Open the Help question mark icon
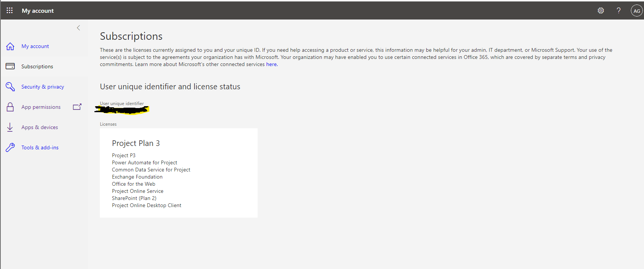644x269 pixels. [x=618, y=11]
